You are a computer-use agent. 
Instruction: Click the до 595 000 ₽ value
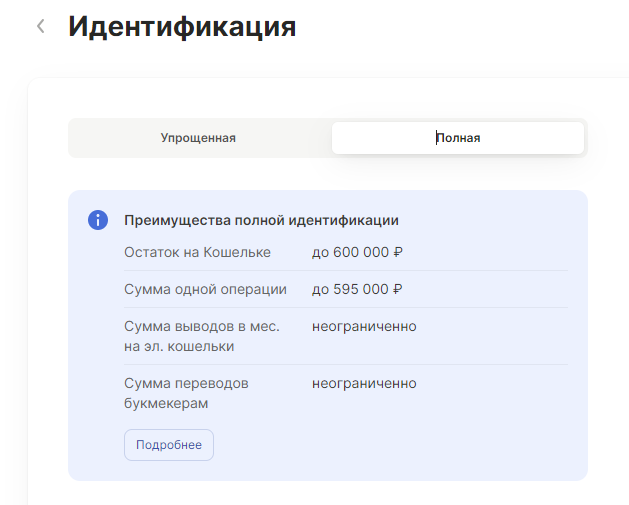click(357, 289)
